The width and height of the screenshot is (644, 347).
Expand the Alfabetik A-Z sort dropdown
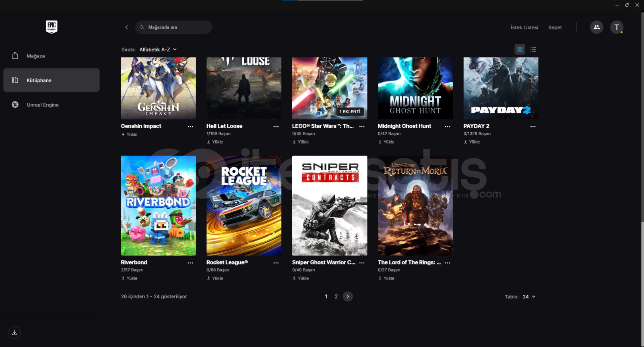(158, 49)
